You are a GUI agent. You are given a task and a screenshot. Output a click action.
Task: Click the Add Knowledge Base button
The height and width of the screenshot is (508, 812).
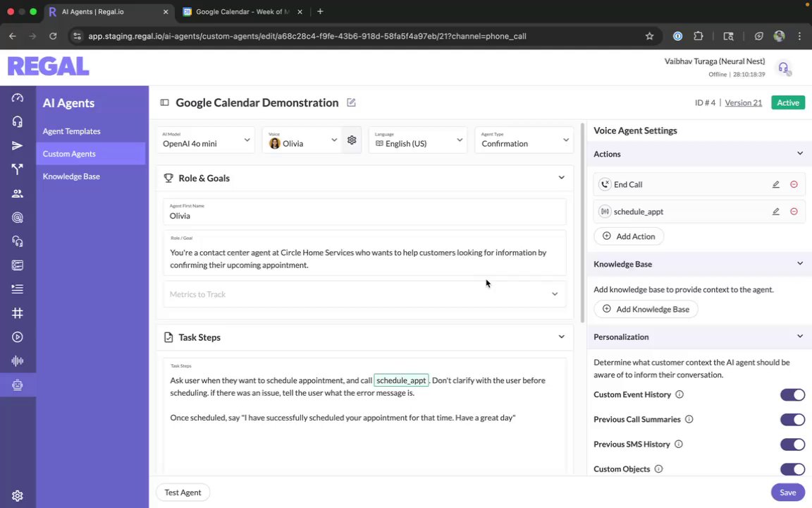646,309
